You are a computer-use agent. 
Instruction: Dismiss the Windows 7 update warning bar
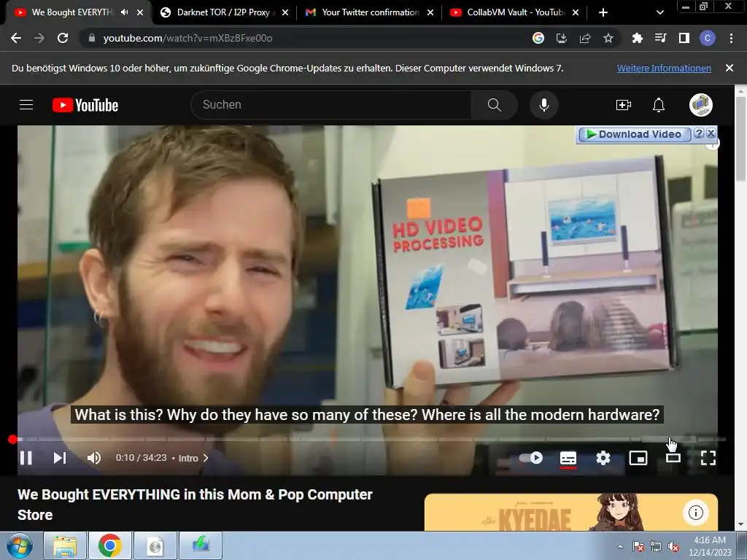point(729,68)
